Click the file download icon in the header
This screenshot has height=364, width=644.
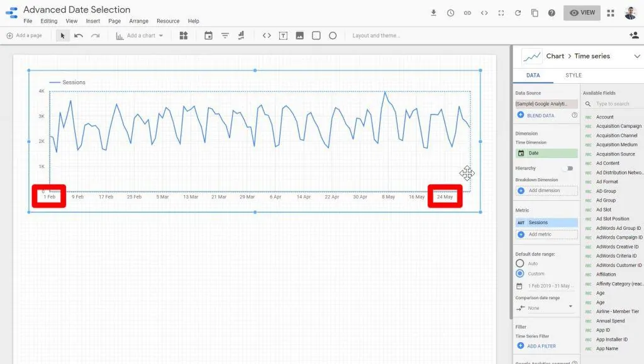433,12
